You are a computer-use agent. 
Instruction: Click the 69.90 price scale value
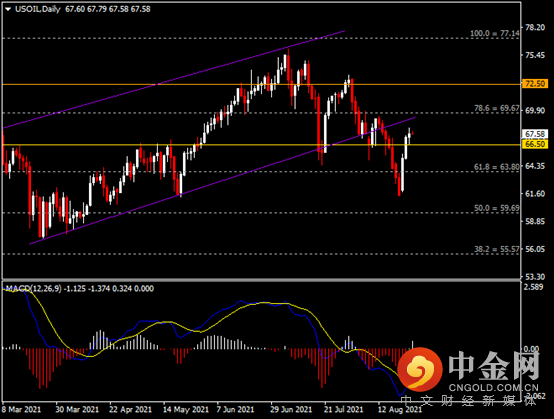pos(535,111)
